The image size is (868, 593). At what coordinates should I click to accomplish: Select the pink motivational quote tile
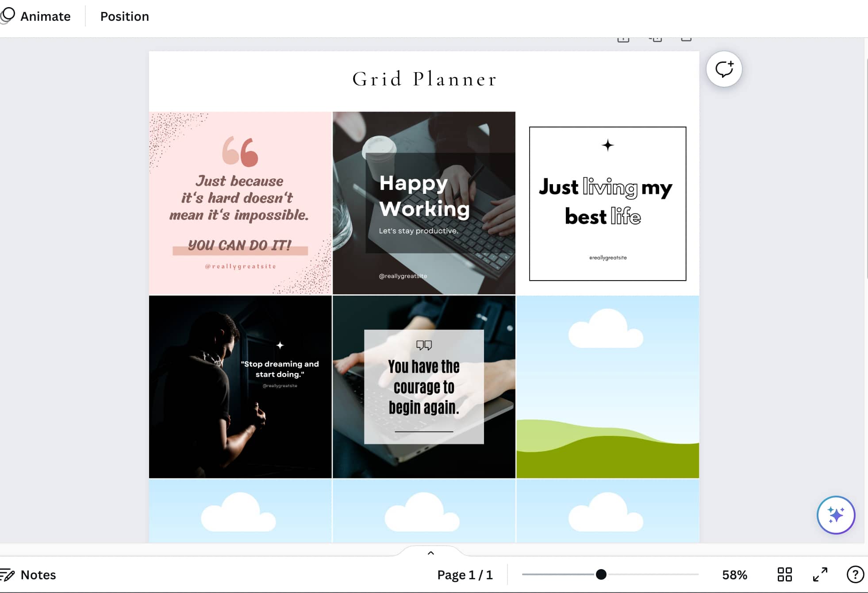click(240, 203)
